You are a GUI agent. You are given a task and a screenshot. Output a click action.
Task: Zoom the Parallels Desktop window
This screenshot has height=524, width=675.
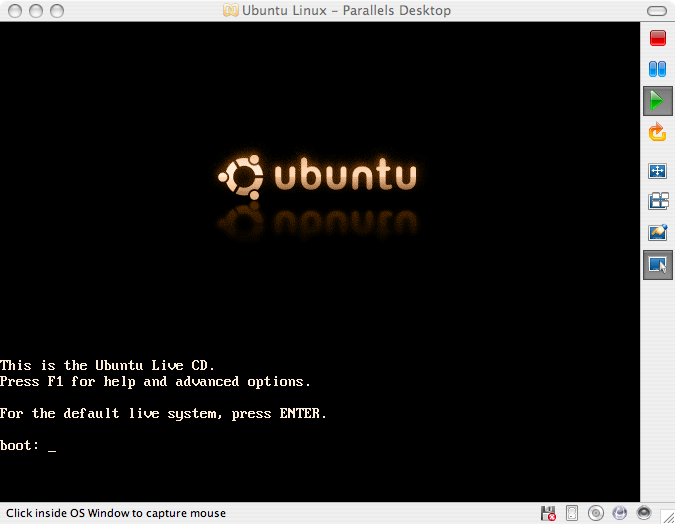coord(57,11)
